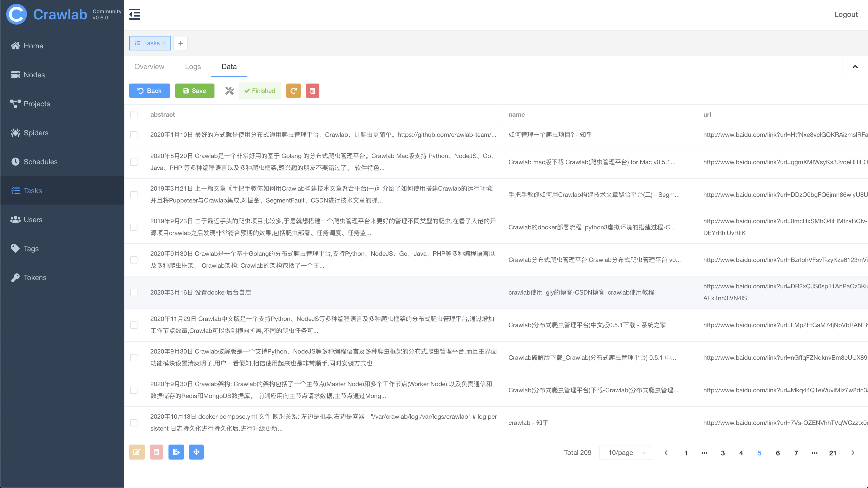Image resolution: width=868 pixels, height=488 pixels.
Task: Select checkbox for crawlab - 知乎 row
Action: [x=134, y=423]
